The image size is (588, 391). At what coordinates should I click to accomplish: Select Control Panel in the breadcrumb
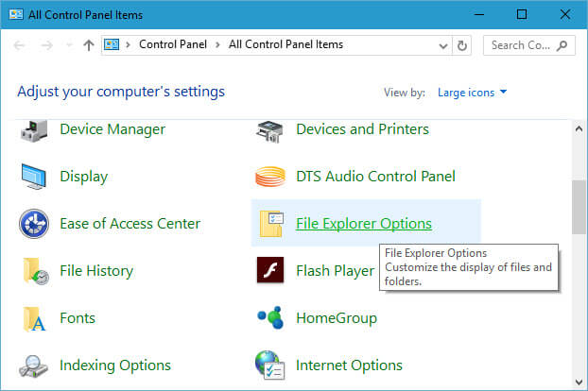173,44
